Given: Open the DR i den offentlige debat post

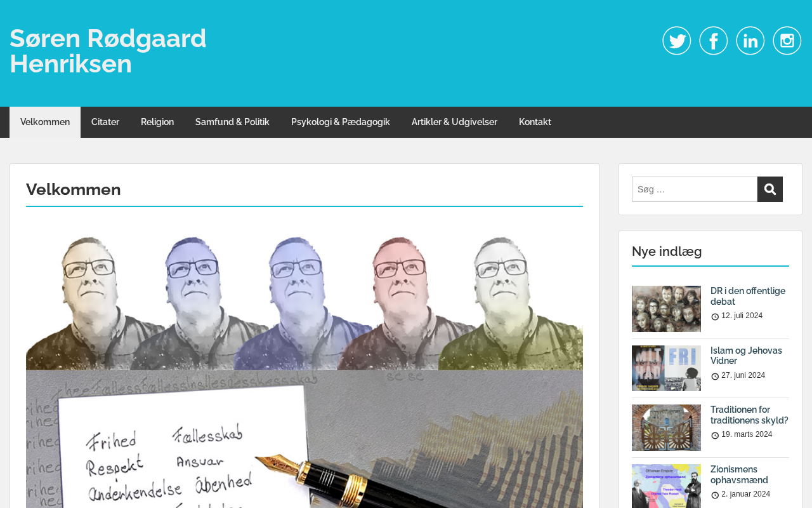Looking at the screenshot, I should (x=748, y=296).
